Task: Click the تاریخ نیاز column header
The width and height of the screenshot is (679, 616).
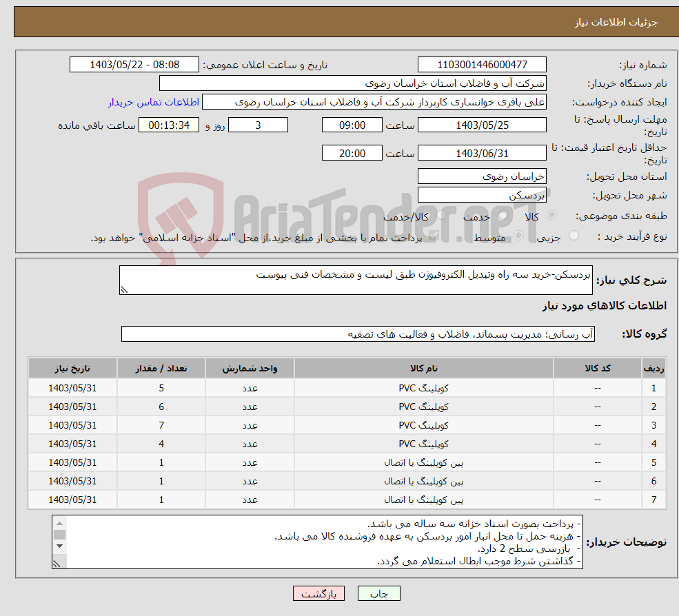Action: pos(72,369)
